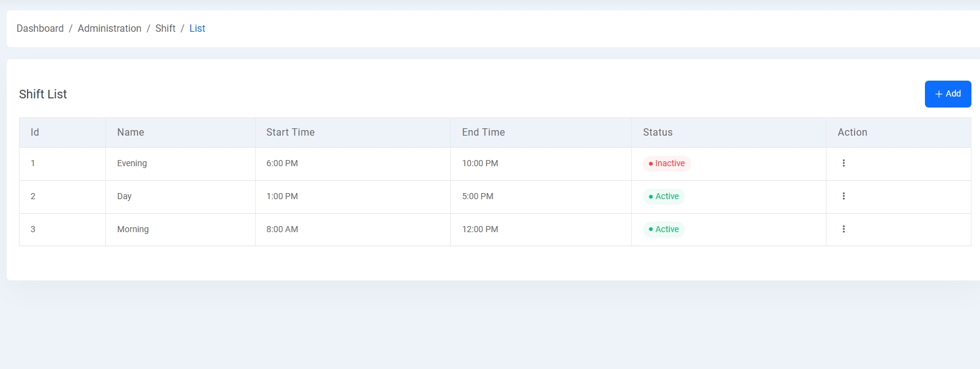Click the Action column header
This screenshot has width=980, height=369.
pos(852,133)
